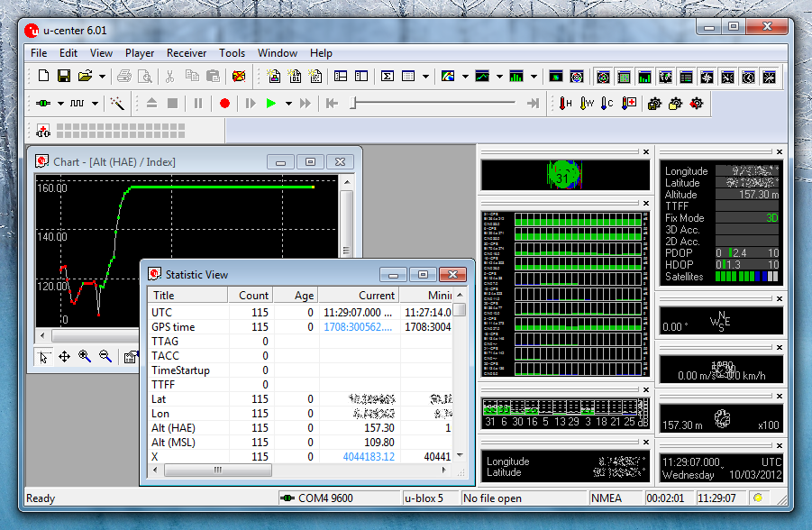Click the magic wand autobauding icon
The image size is (812, 530).
point(117,104)
